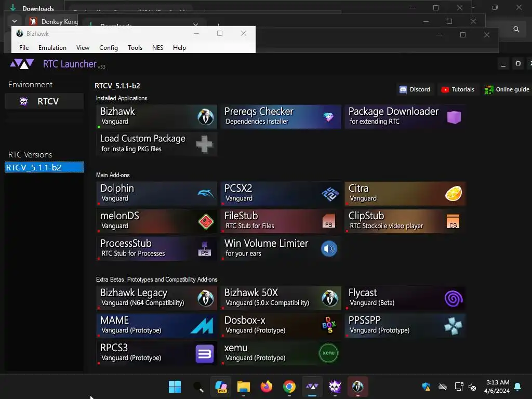Click the 'RTC Stub for Processes' text
The image size is (532, 399).
[133, 254]
